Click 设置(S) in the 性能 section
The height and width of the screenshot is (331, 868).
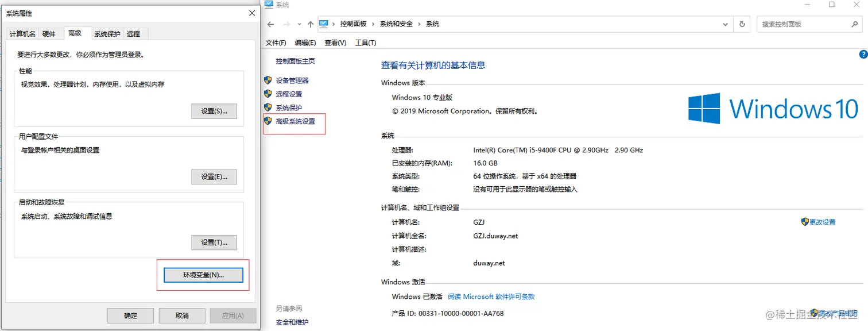(214, 111)
